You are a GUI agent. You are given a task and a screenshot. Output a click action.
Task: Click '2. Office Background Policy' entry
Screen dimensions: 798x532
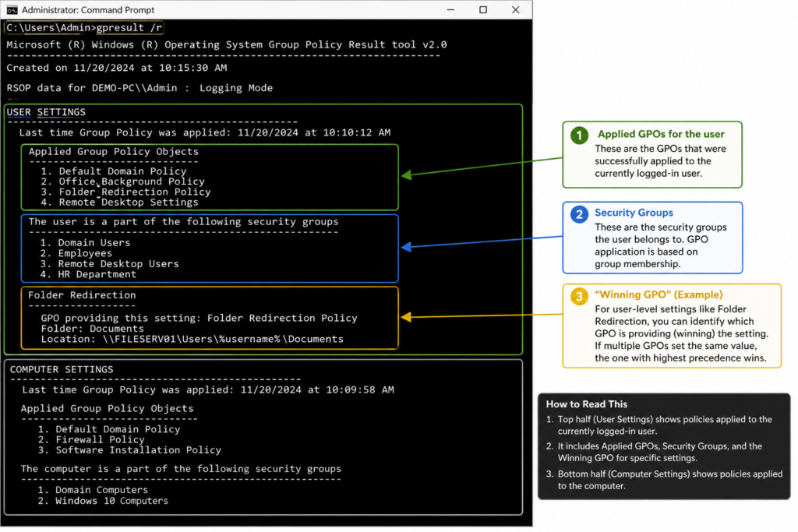(x=122, y=181)
